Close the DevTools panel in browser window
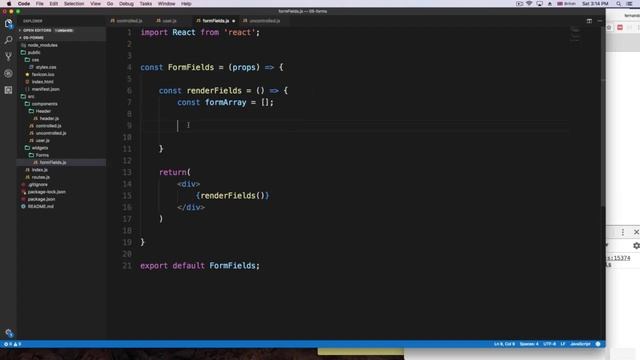Screen dimensions: 640x360 [636, 232]
